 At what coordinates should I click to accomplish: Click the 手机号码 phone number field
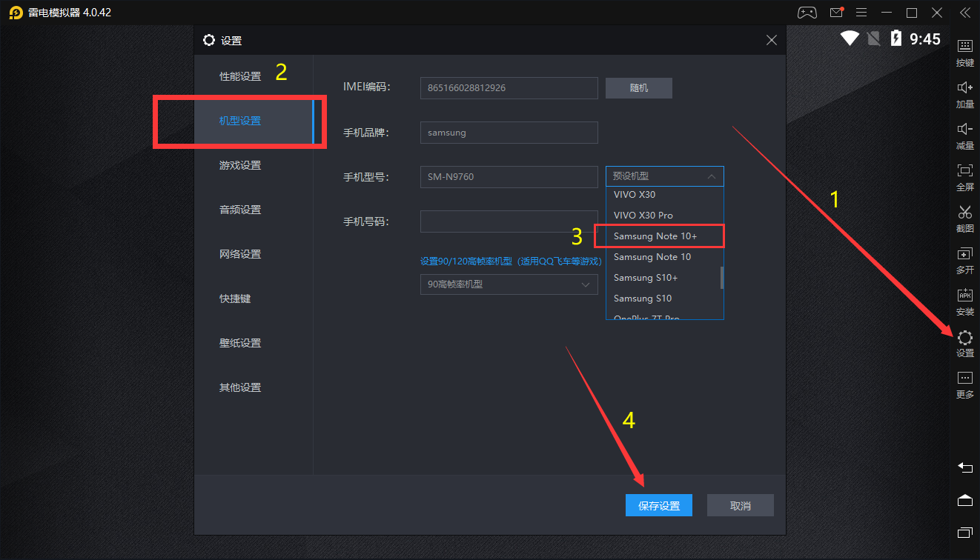click(x=509, y=221)
